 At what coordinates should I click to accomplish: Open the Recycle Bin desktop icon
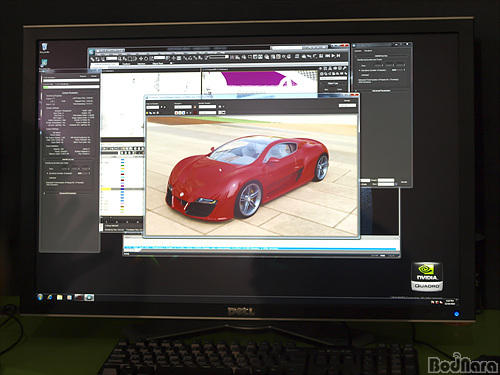coord(44,48)
